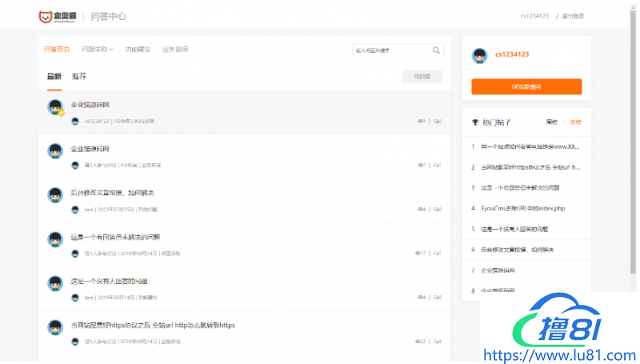Click cs1234123 avatar in sidebar profile card
The height and width of the screenshot is (364, 640).
coord(479,55)
